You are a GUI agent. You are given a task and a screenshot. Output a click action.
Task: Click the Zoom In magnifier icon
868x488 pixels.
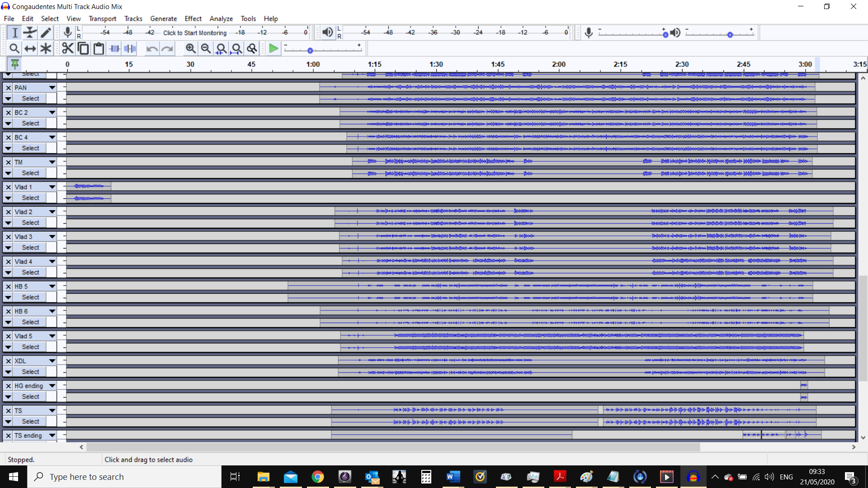[x=190, y=48]
